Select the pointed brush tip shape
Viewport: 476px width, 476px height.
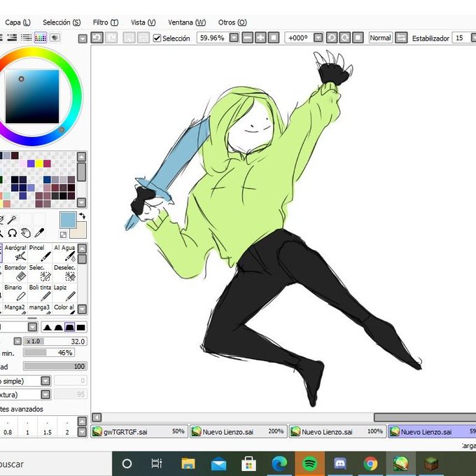[47, 328]
